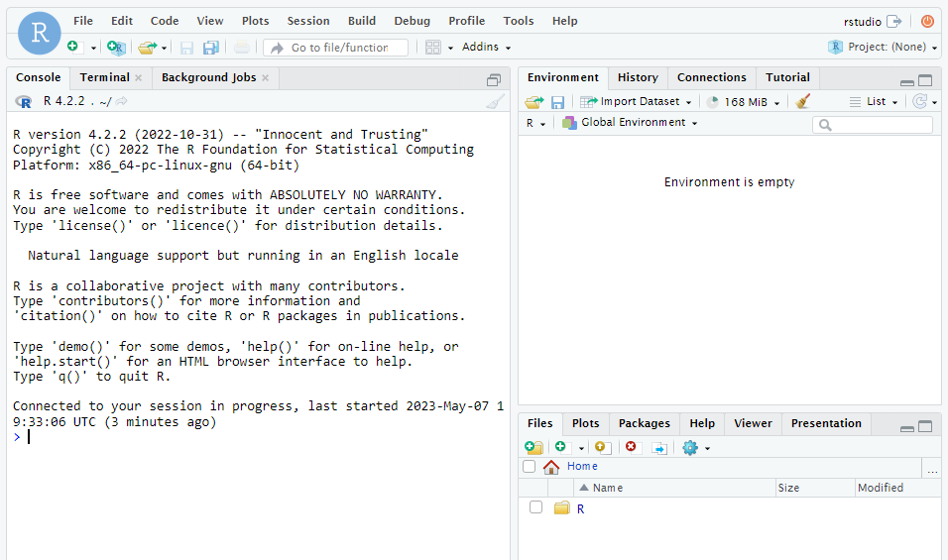Image resolution: width=948 pixels, height=560 pixels.
Task: Switch to the Plots tab in lower pane
Action: (585, 423)
